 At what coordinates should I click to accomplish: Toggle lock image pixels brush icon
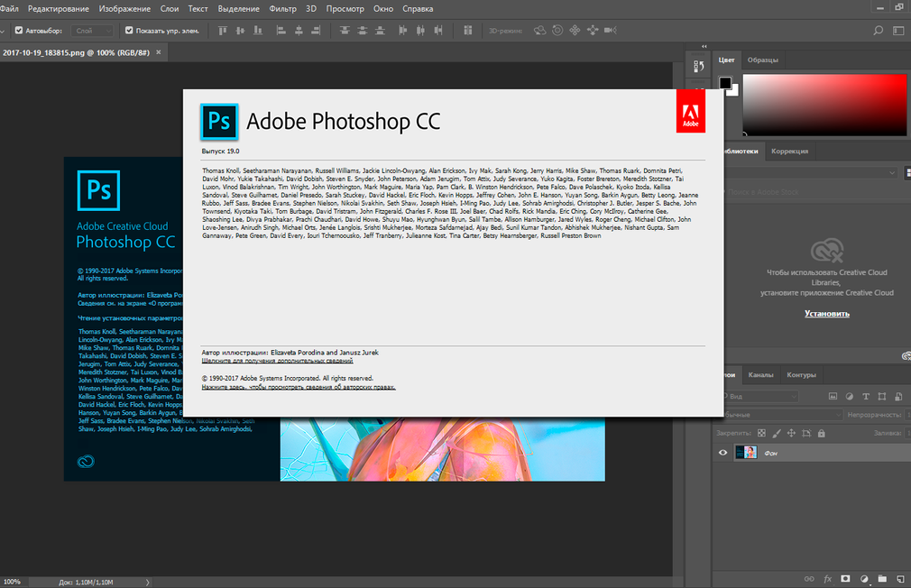click(777, 433)
